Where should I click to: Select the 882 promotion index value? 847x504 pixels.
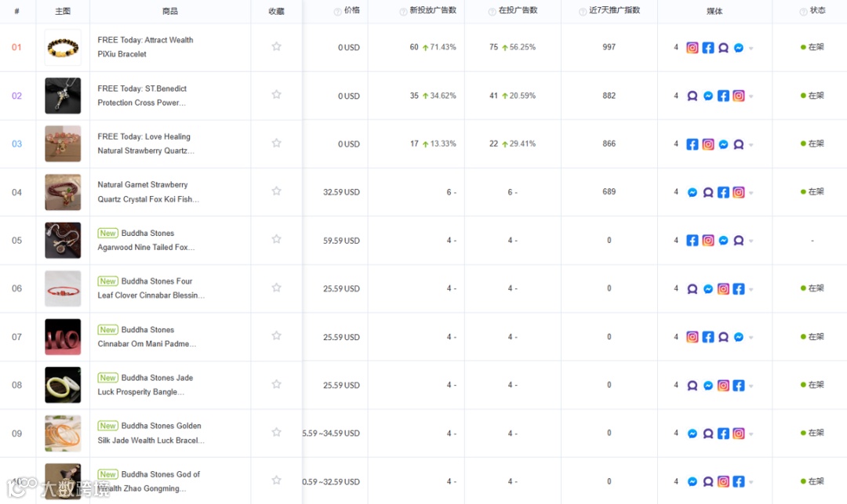coord(609,96)
